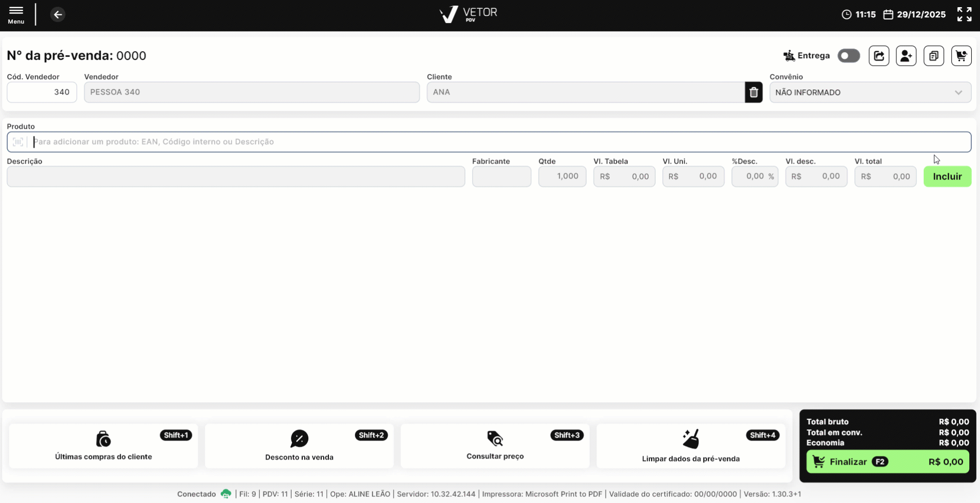Click the Qtde quantity field
The image size is (980, 503).
[x=562, y=176]
